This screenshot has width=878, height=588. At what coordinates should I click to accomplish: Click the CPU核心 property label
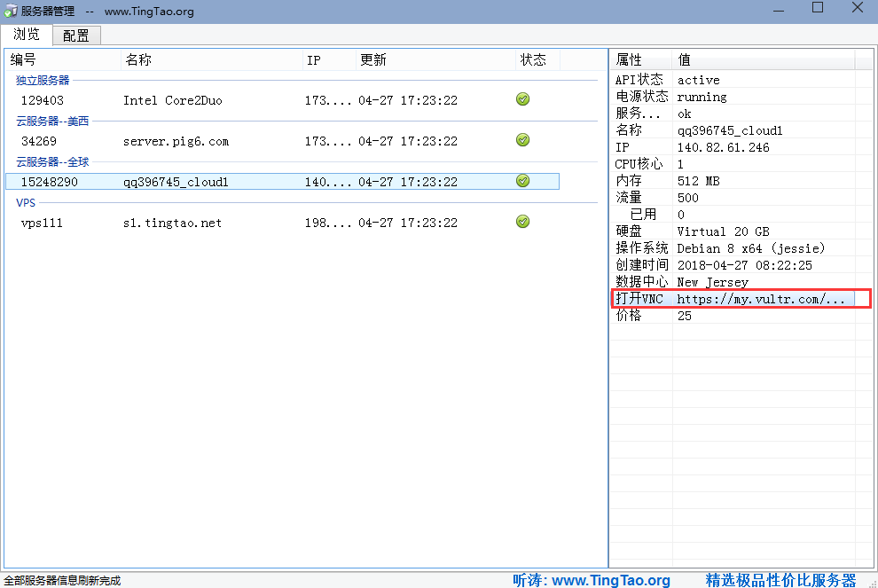[639, 164]
